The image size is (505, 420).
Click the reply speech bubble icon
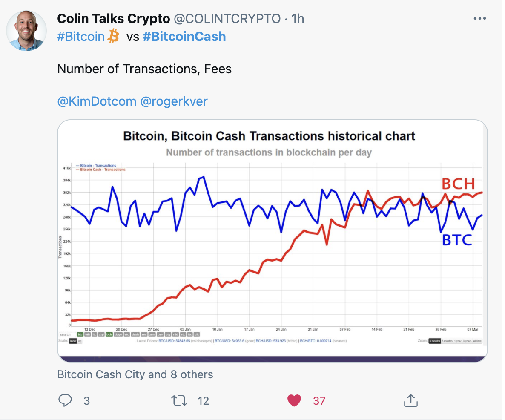[x=65, y=400]
